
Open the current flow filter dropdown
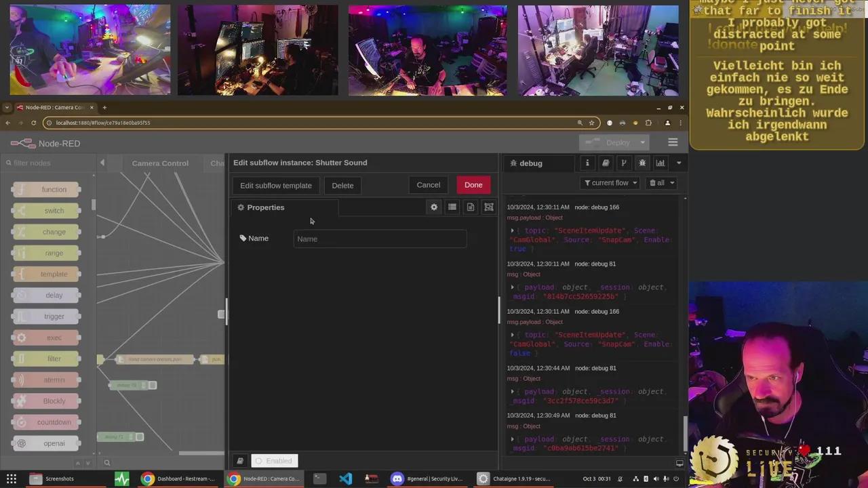click(610, 183)
